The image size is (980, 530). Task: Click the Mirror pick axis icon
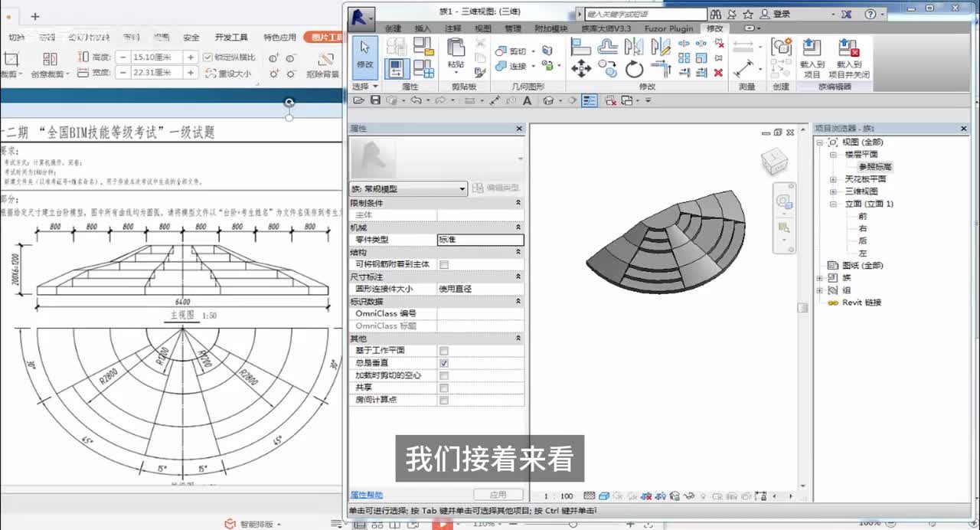click(634, 47)
